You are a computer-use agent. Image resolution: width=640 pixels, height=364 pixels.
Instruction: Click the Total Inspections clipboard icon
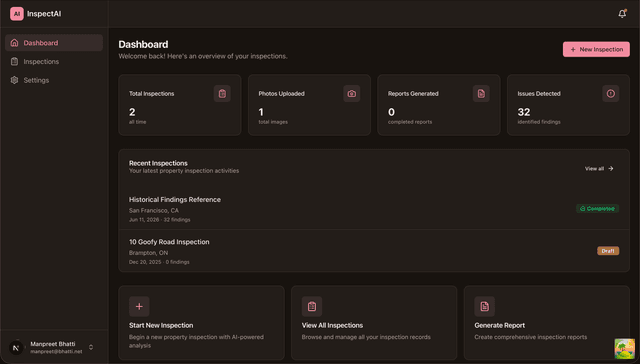pyautogui.click(x=222, y=93)
